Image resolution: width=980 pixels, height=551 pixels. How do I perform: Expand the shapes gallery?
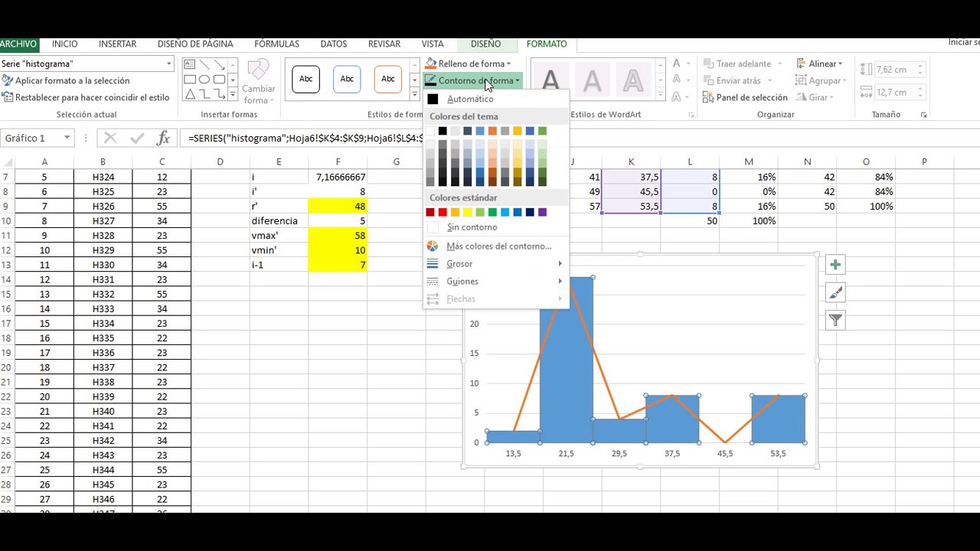click(x=234, y=95)
